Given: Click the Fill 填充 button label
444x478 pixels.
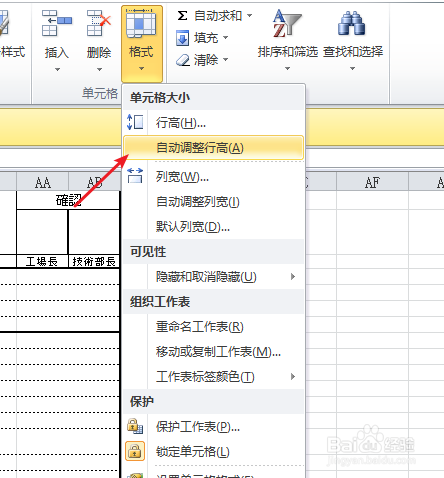Looking at the screenshot, I should (x=206, y=38).
